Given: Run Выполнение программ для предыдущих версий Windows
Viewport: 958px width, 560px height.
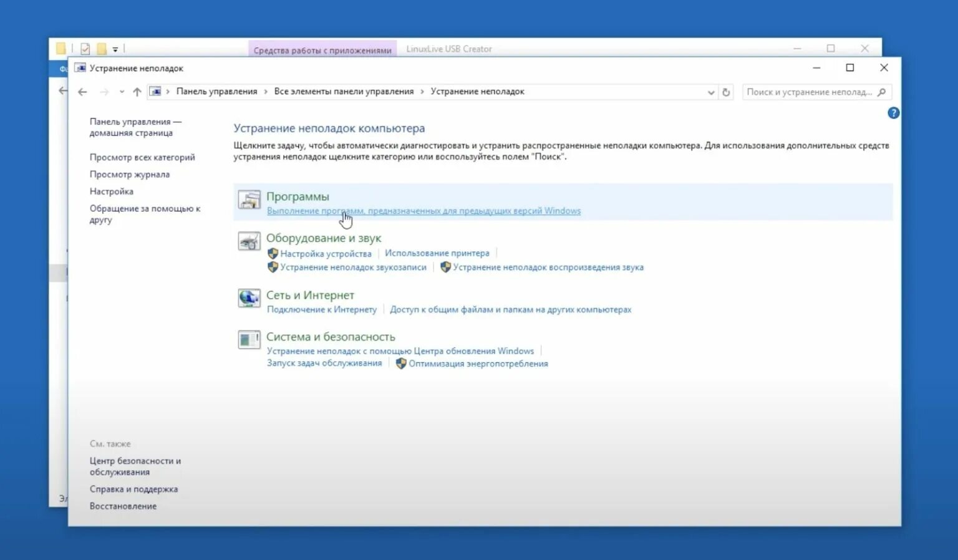Looking at the screenshot, I should (423, 211).
